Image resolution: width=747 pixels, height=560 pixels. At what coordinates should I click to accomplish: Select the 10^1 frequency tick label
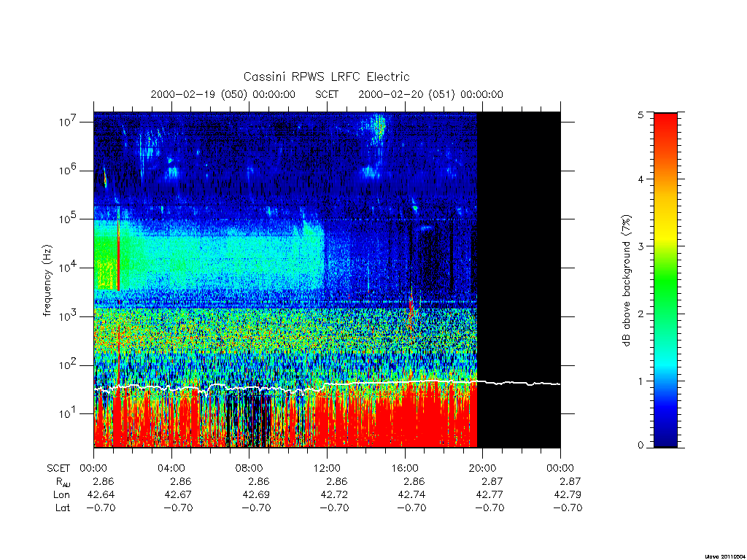click(x=69, y=413)
